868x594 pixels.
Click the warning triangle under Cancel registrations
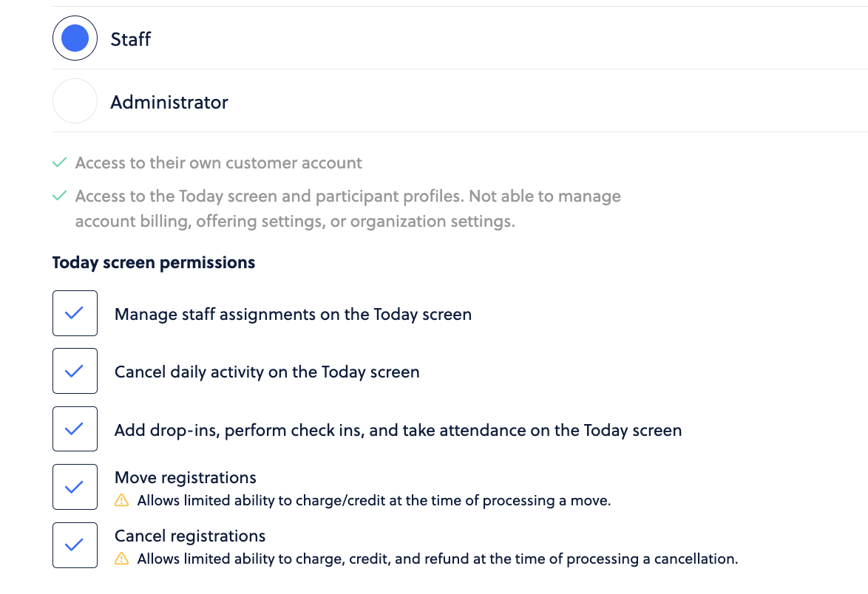coord(122,559)
